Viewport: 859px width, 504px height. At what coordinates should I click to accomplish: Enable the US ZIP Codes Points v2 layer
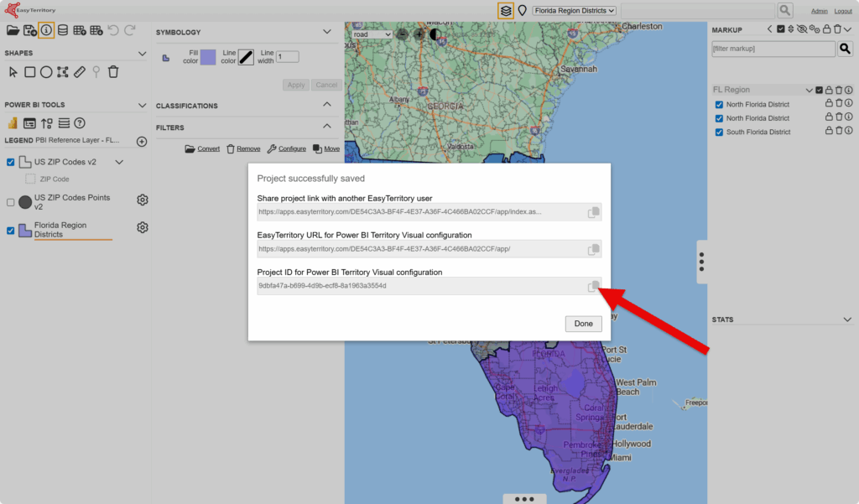click(x=11, y=202)
